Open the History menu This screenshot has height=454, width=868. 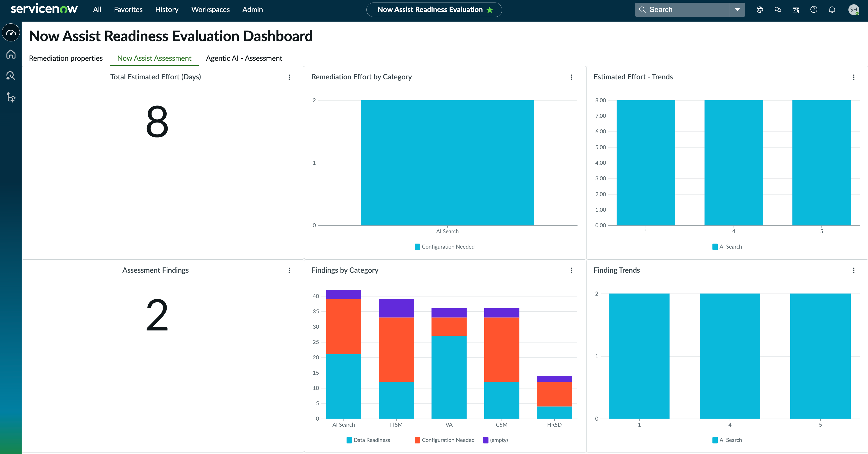click(x=167, y=10)
